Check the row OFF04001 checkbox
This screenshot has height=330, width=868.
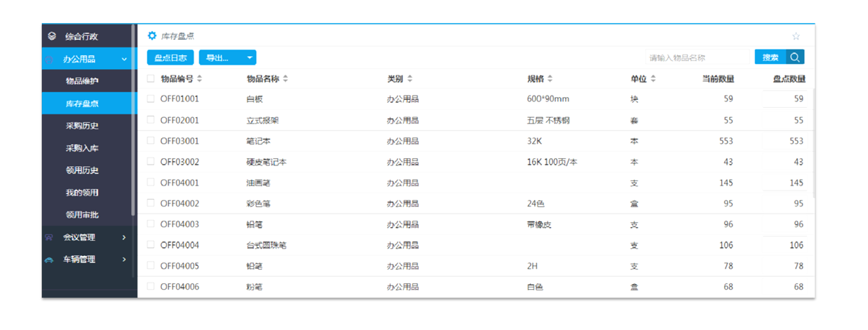(x=150, y=183)
